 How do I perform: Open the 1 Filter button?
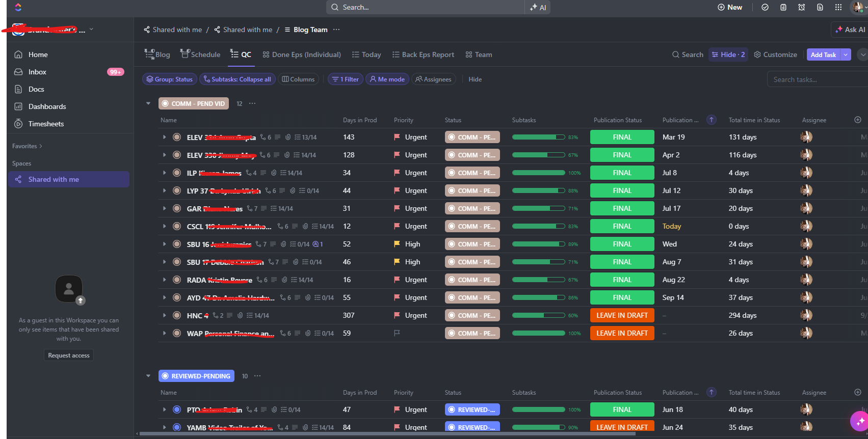coord(345,79)
